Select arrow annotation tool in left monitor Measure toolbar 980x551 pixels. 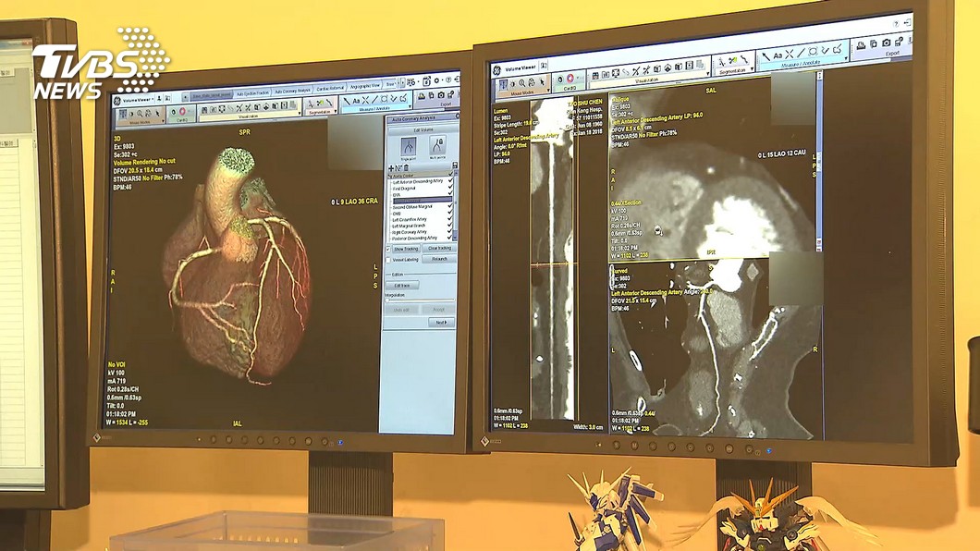[347, 101]
